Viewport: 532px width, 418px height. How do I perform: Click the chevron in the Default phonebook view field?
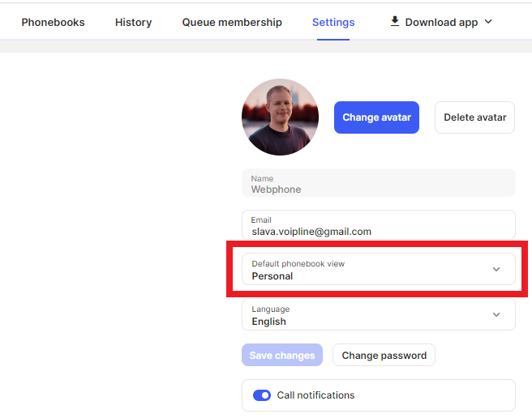496,269
